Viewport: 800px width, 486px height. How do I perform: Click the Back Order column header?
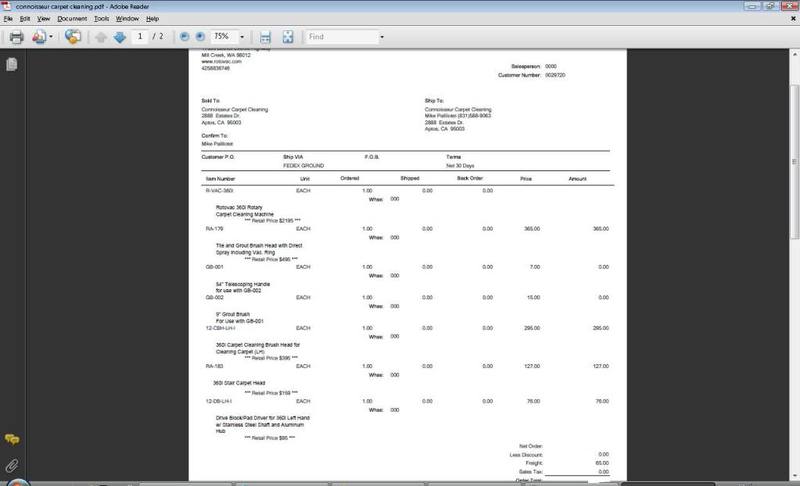point(470,178)
